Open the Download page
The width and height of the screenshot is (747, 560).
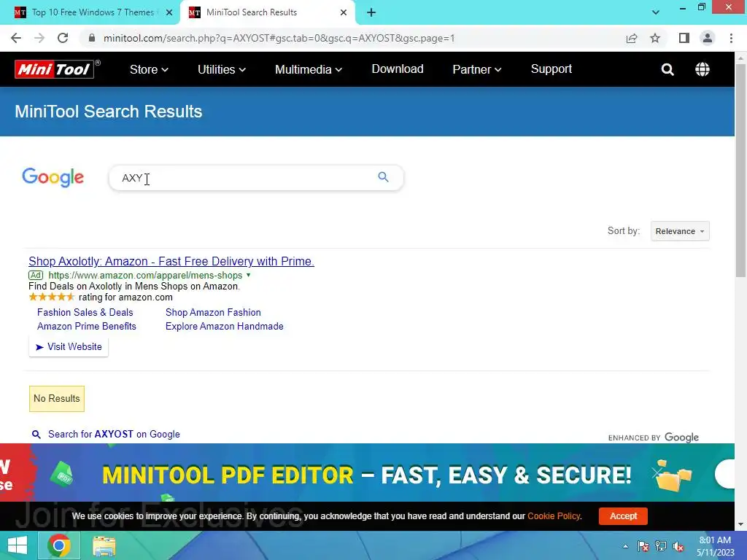398,69
